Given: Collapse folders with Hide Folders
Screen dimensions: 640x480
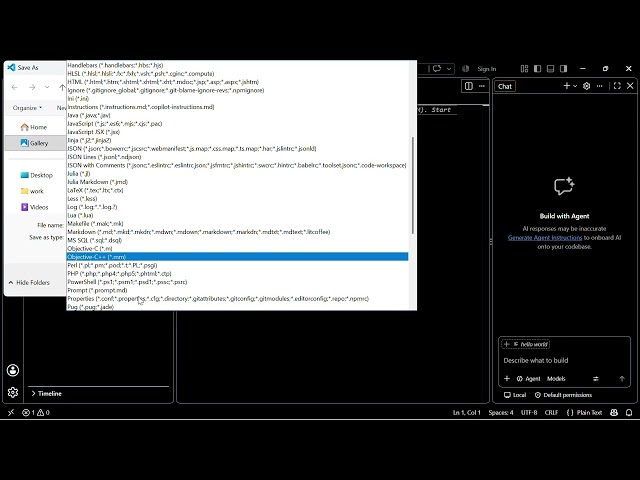Looking at the screenshot, I should [29, 282].
